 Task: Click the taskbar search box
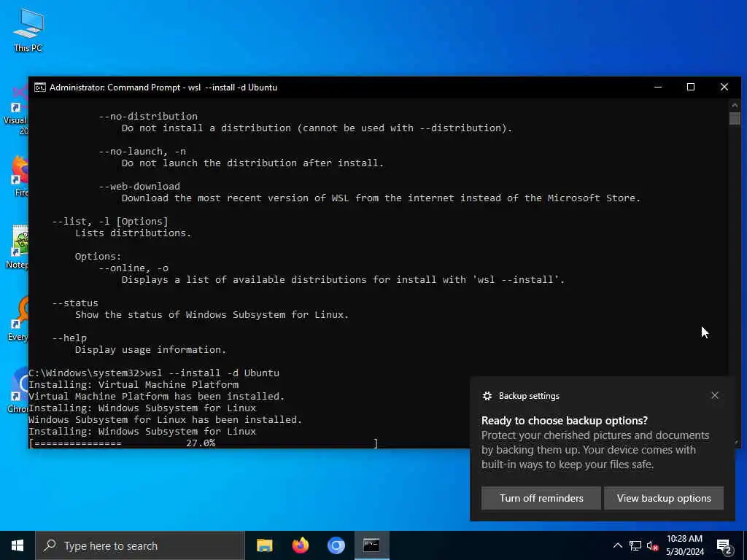click(x=139, y=545)
